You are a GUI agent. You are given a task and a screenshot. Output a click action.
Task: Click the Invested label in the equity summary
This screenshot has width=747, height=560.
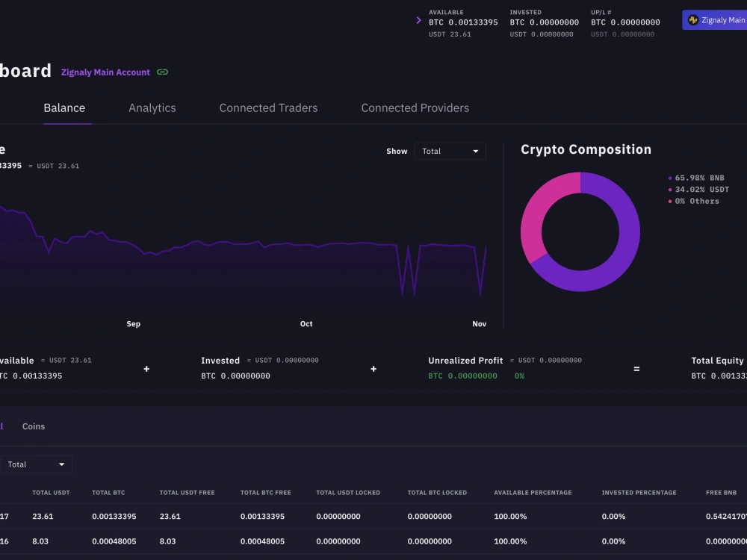click(220, 361)
